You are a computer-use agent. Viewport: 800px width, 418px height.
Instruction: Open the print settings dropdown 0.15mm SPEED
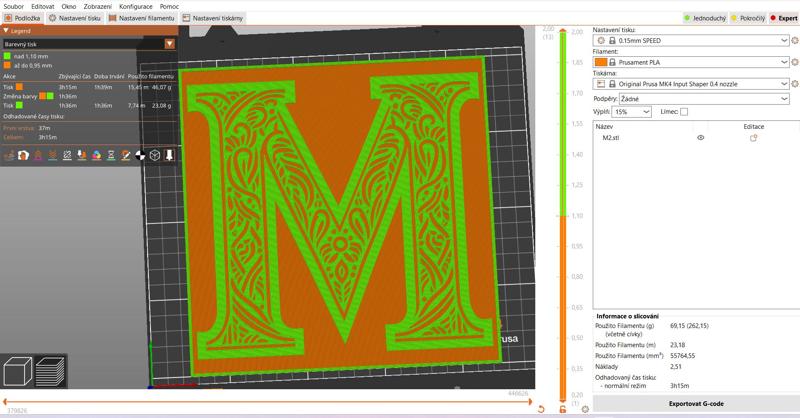(x=691, y=40)
